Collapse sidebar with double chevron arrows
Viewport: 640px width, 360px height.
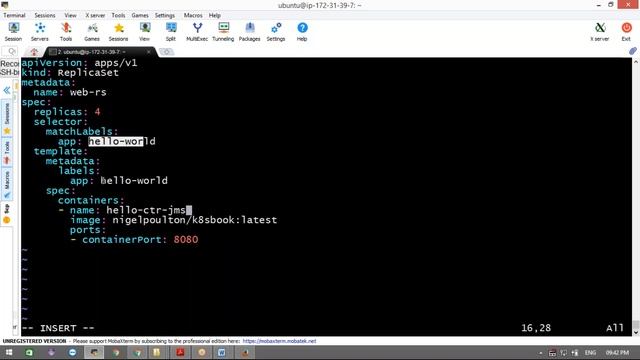(7, 90)
